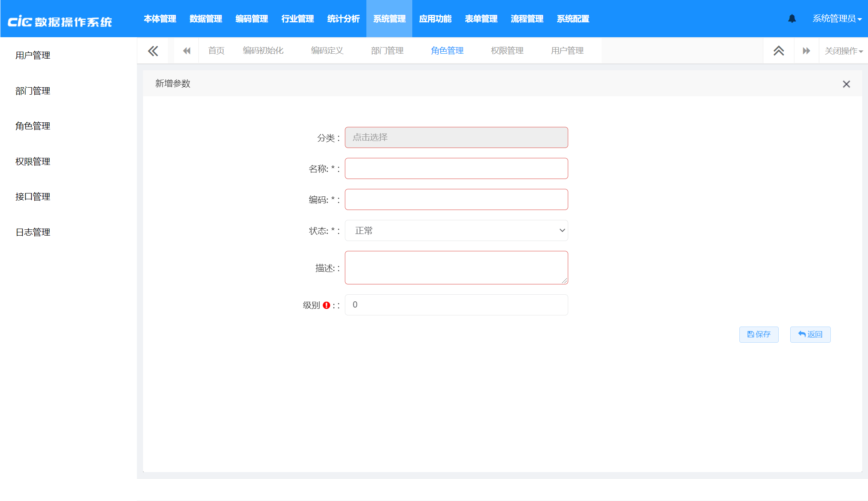
Task: Open 编码初始化 tab
Action: click(263, 51)
